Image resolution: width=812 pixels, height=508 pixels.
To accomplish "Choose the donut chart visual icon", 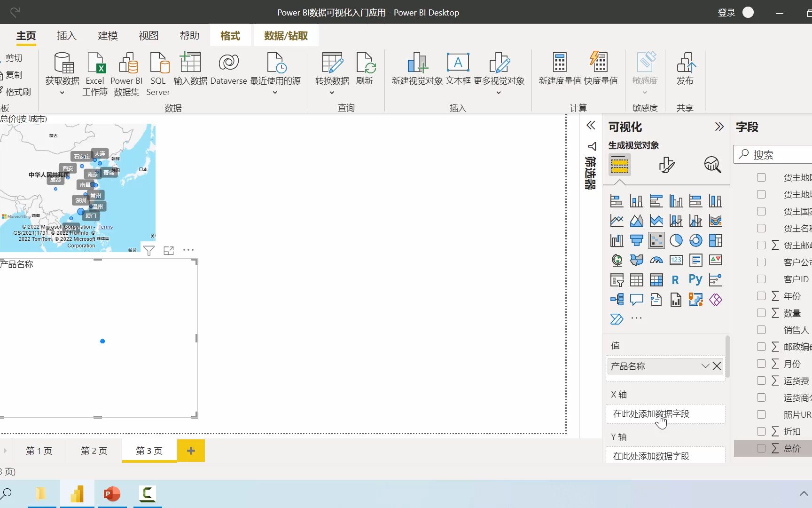I will click(x=696, y=240).
